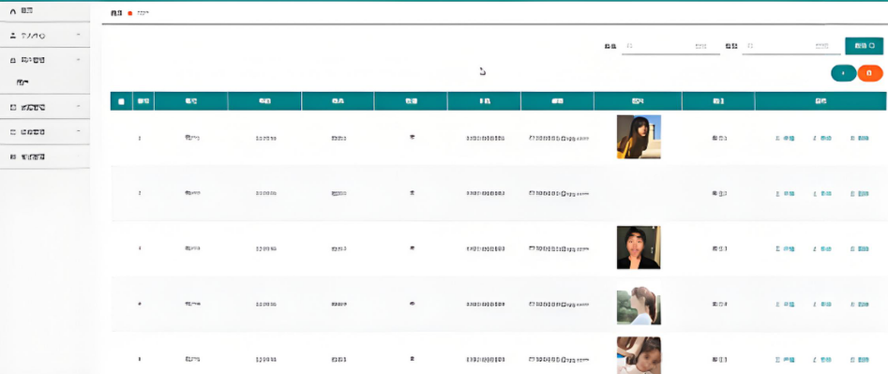Click the operations column header at far right
Viewport: 888px width, 374px height.
coord(820,101)
